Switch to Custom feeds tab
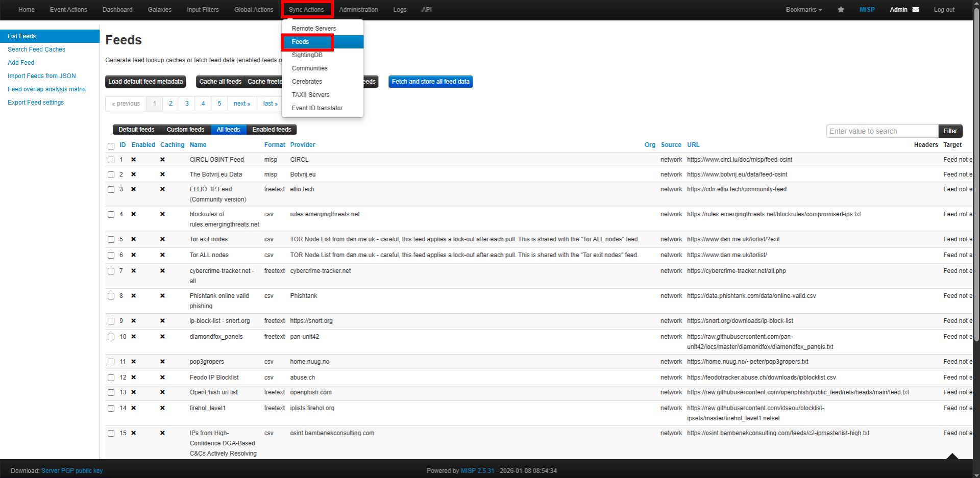Image resolution: width=980 pixels, height=478 pixels. click(185, 130)
